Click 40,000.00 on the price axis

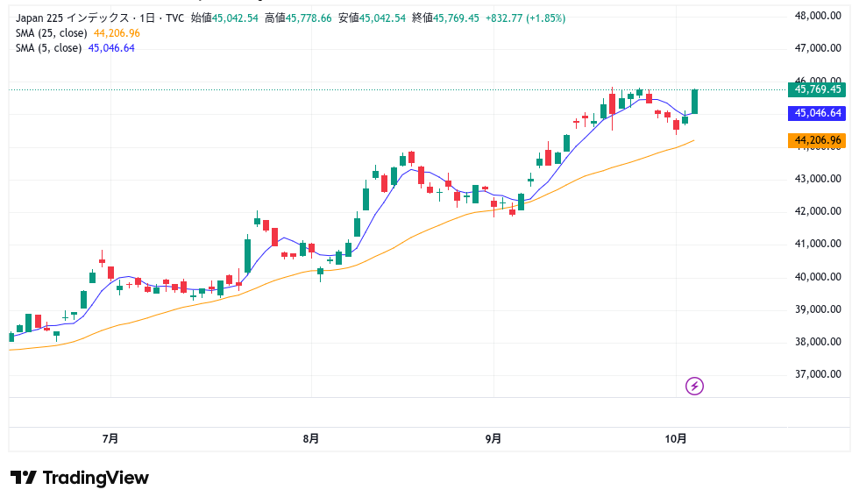[x=817, y=277]
